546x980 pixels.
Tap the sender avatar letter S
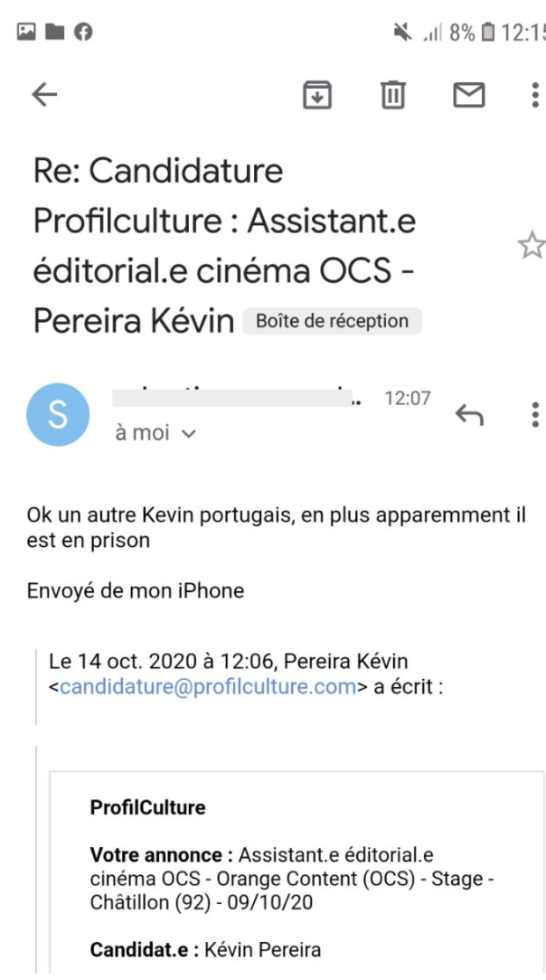59,415
